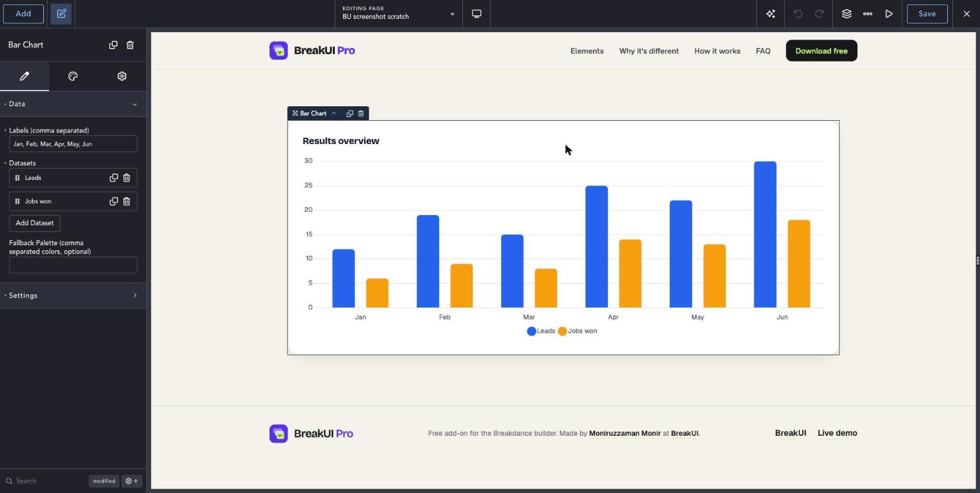
Task: Click the Download free button
Action: click(822, 51)
